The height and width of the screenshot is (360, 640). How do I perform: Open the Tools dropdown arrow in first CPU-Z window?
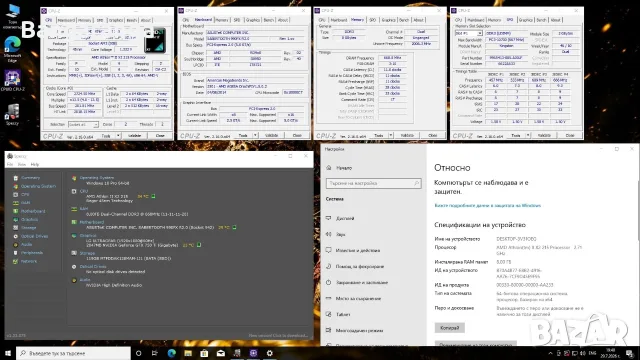(118, 136)
